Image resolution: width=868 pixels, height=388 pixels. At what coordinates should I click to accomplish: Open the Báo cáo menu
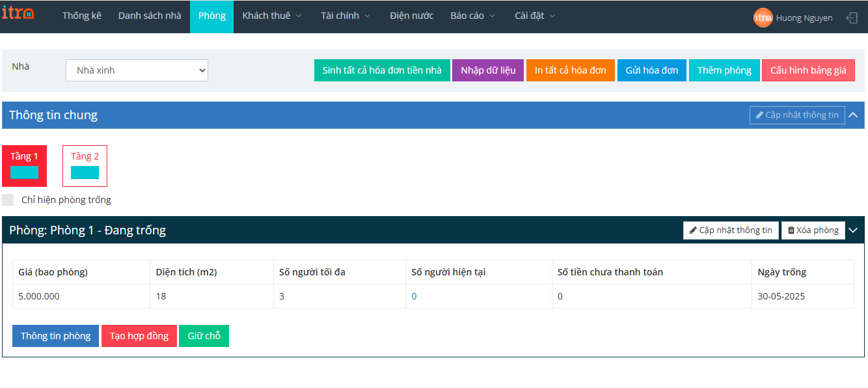pyautogui.click(x=472, y=16)
